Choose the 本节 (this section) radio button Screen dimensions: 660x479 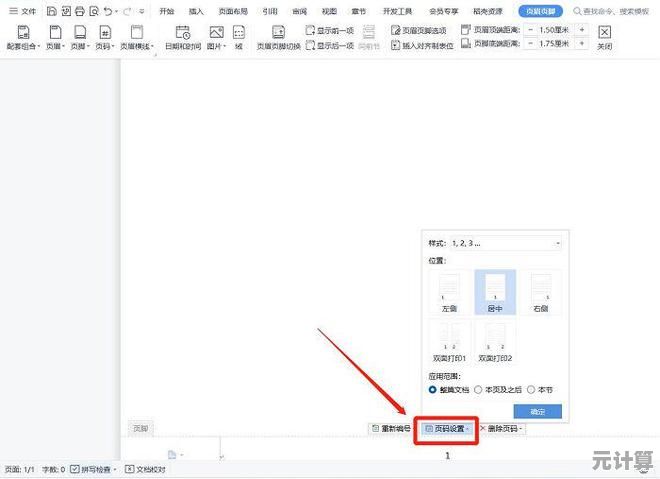[532, 390]
